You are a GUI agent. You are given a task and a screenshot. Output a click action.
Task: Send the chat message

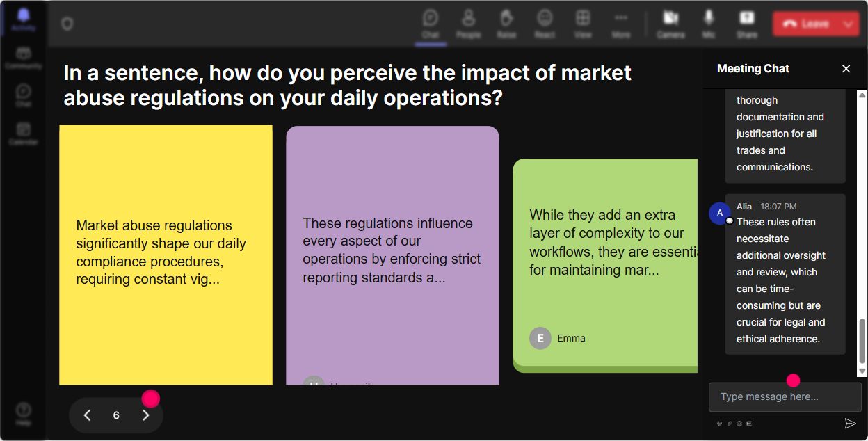[850, 423]
